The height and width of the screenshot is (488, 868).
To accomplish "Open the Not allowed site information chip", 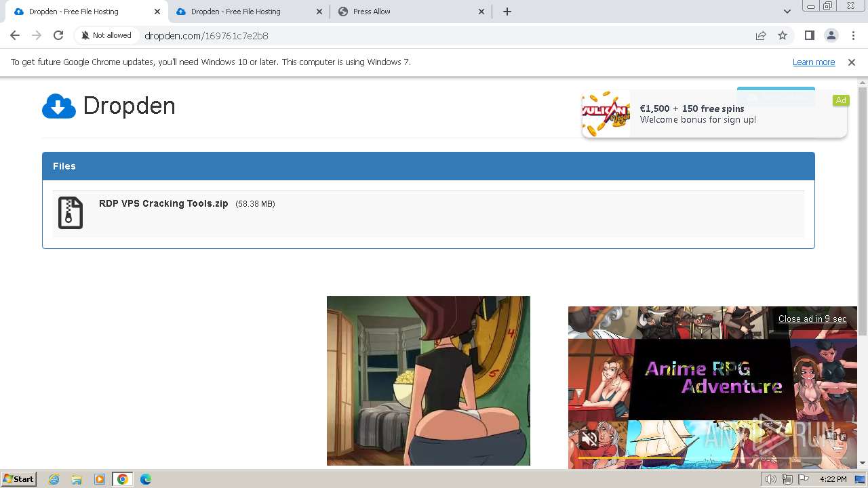I will click(106, 35).
